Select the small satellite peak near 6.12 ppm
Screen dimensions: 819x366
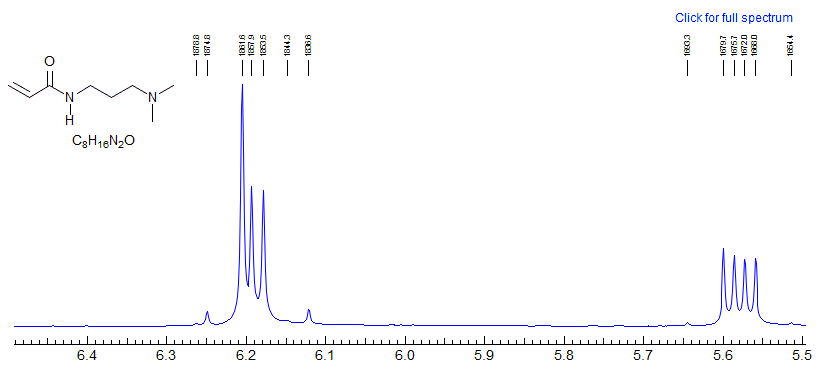point(309,315)
